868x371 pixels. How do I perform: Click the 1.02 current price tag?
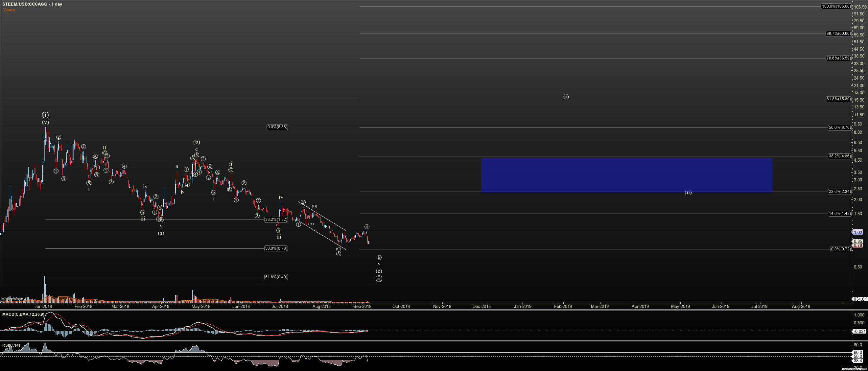(x=858, y=232)
